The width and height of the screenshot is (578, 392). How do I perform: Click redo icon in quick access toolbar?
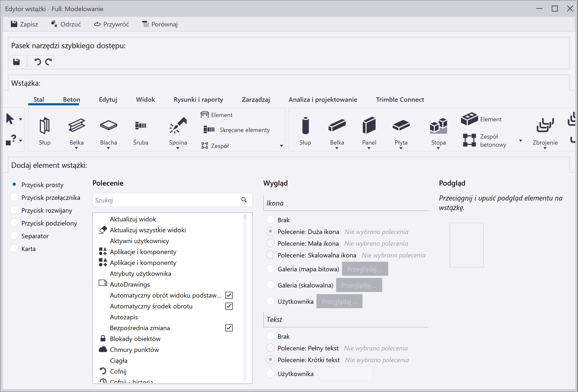pos(49,62)
